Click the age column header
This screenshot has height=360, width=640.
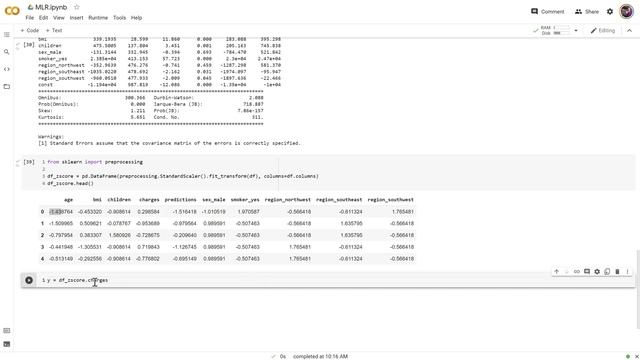tap(68, 200)
